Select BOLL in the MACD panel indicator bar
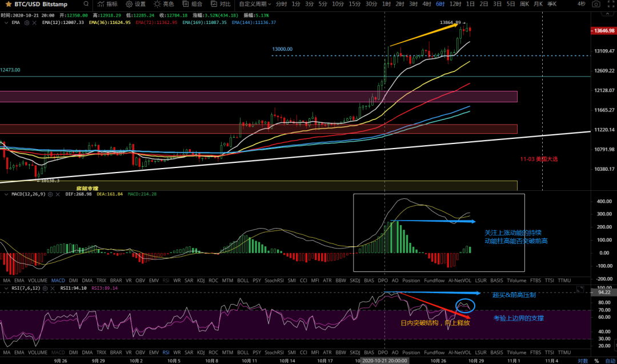Screen dimensions: 617x364 pyautogui.click(x=243, y=281)
